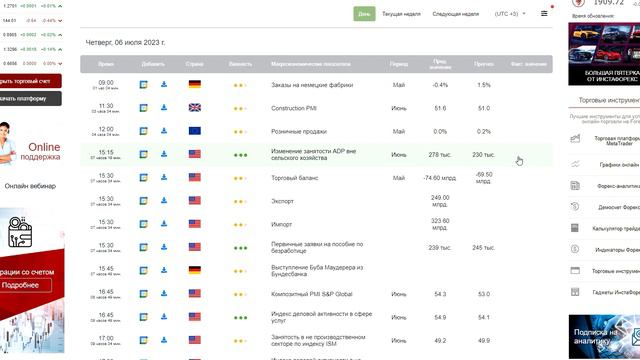
Task: Click the download platform button
Action: (31, 98)
